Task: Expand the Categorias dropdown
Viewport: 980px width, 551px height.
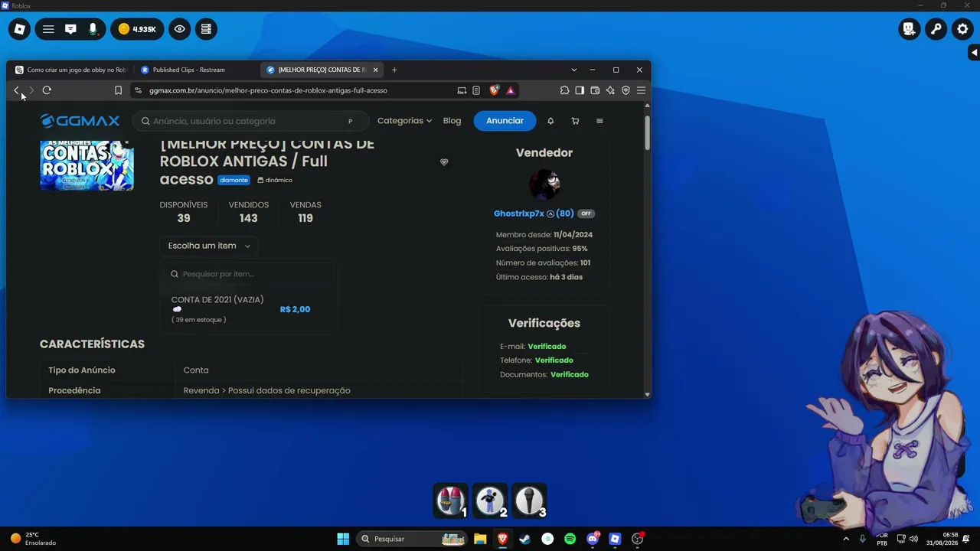Action: pos(404,121)
